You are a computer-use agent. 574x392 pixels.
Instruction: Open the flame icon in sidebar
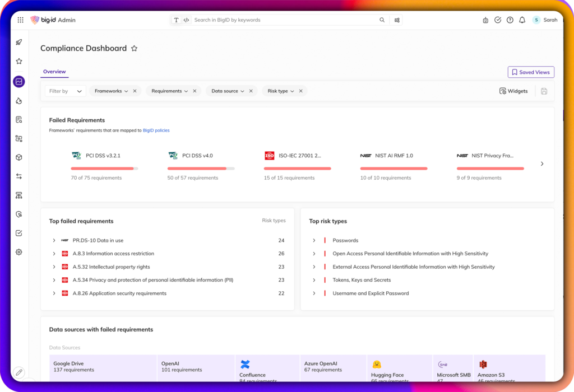click(19, 101)
